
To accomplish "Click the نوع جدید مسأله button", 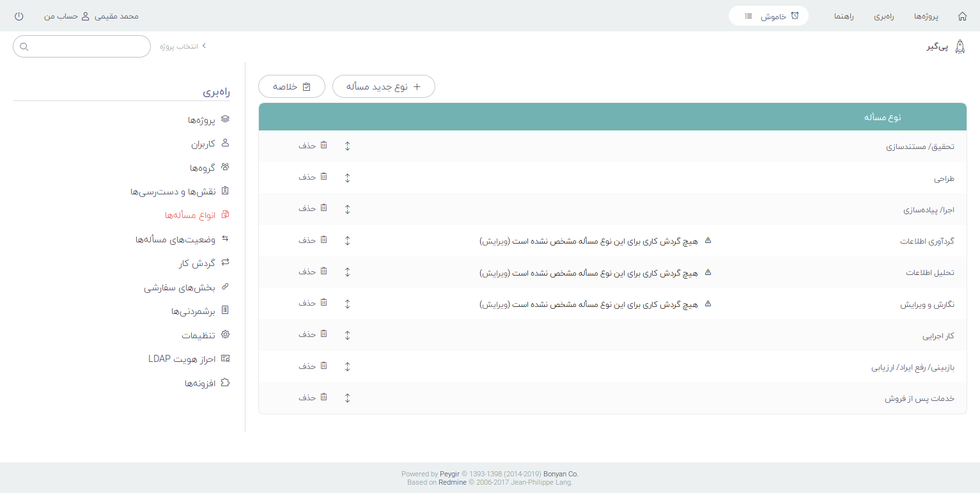I will click(x=384, y=86).
